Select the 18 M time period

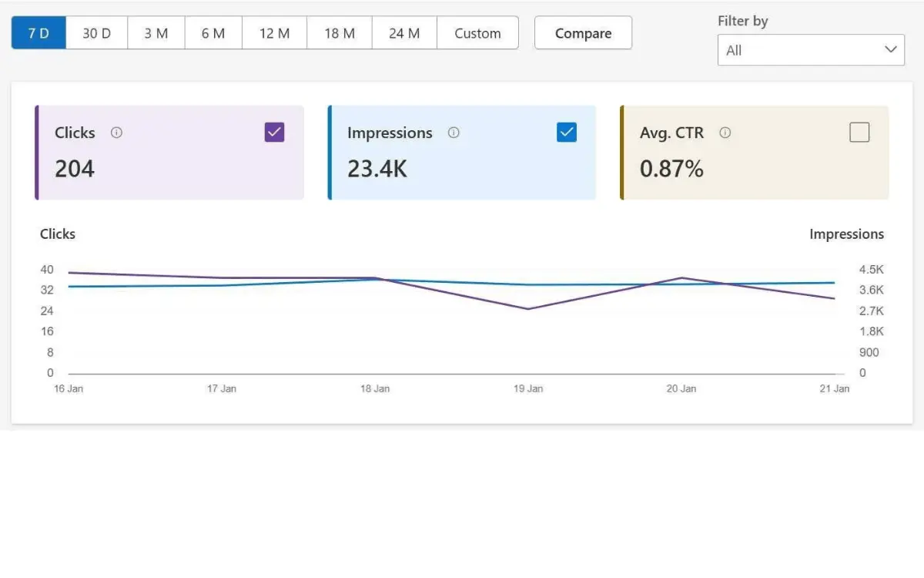coord(339,32)
